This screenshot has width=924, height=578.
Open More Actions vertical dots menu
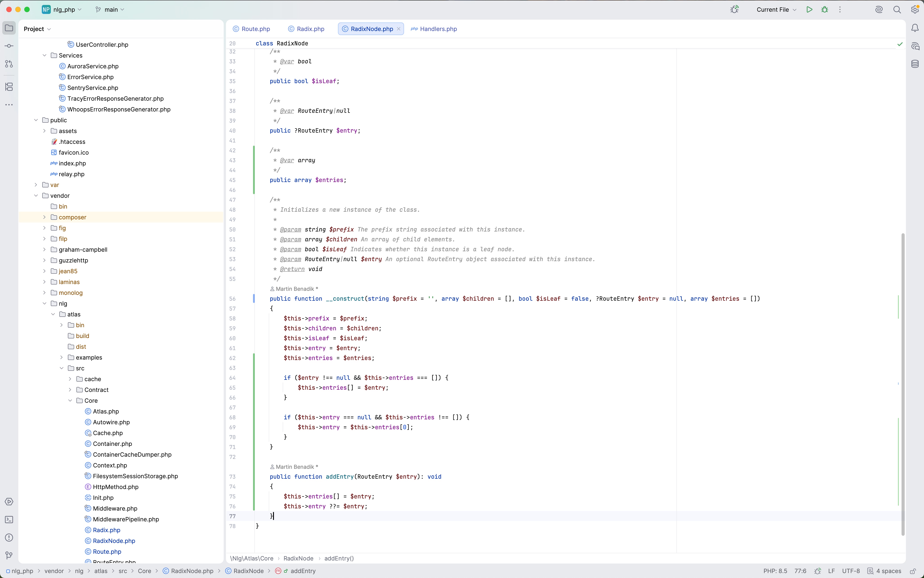click(x=840, y=10)
